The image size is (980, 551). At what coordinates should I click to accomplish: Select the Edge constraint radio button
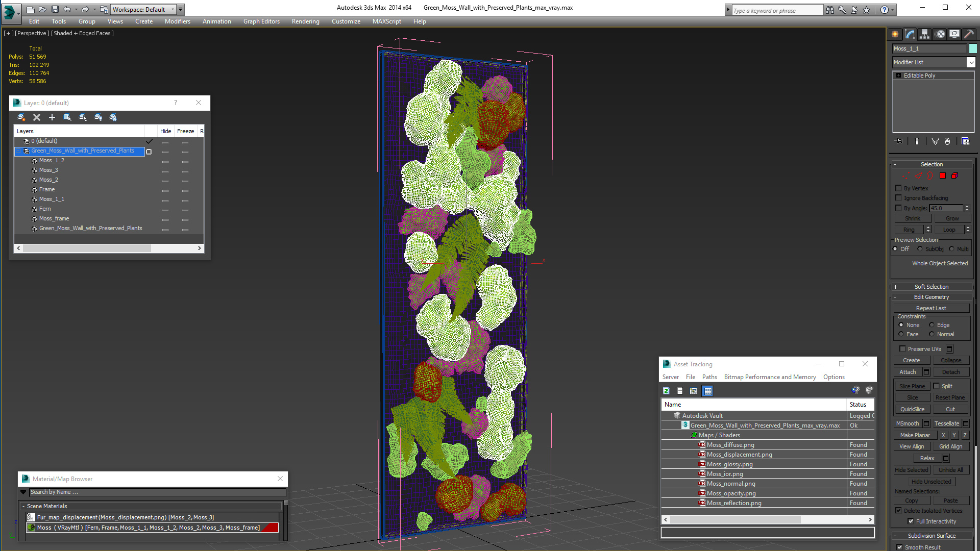pyautogui.click(x=932, y=325)
